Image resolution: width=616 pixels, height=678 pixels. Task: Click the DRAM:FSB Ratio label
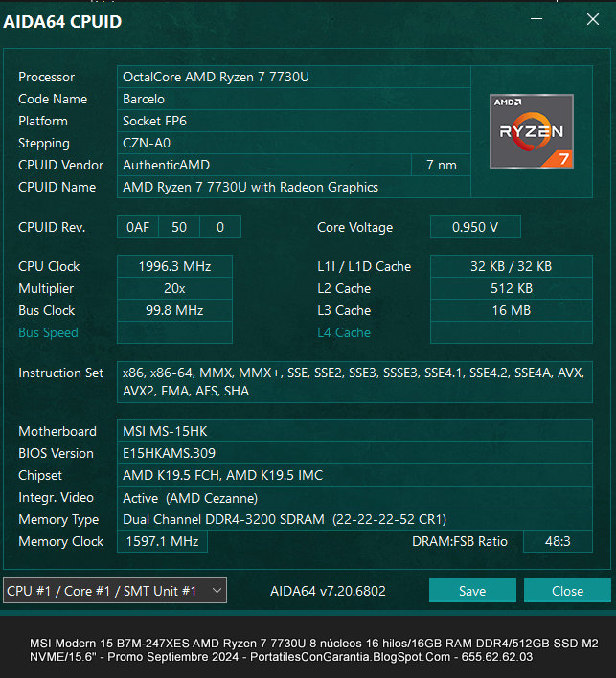pyautogui.click(x=460, y=541)
